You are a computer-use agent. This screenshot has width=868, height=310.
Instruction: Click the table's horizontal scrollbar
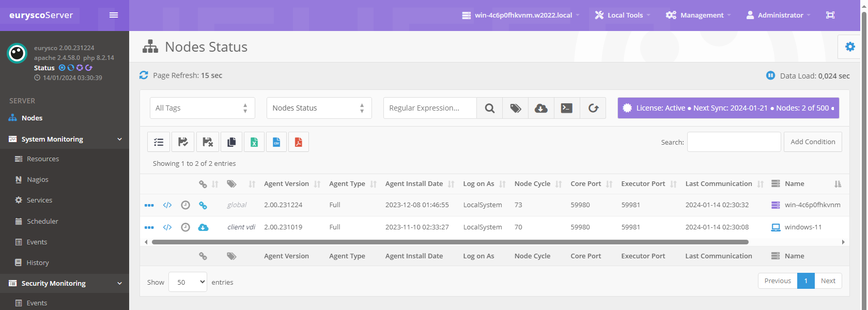click(x=450, y=242)
